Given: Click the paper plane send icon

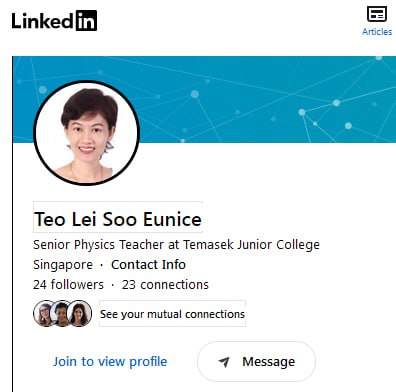Looking at the screenshot, I should click(x=224, y=362).
